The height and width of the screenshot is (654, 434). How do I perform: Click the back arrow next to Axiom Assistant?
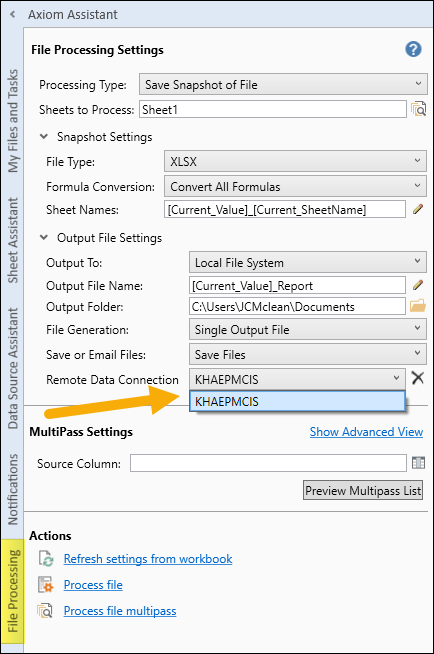click(13, 15)
